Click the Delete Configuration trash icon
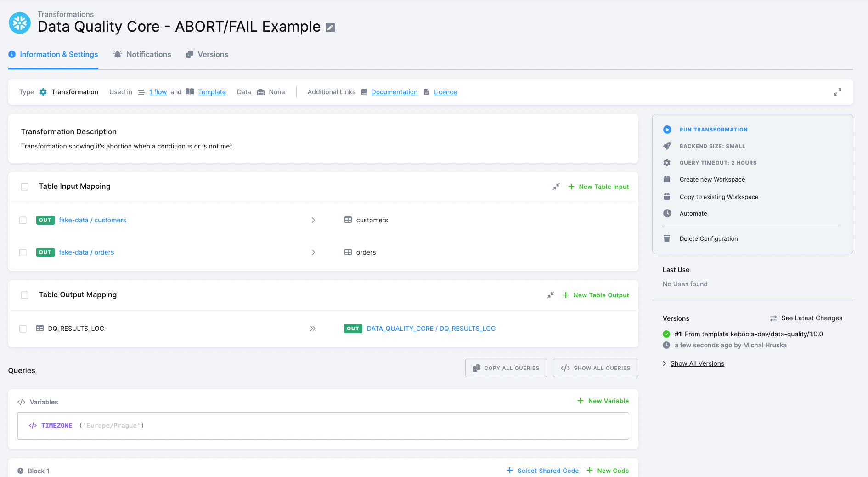Image resolution: width=868 pixels, height=477 pixels. (x=667, y=238)
